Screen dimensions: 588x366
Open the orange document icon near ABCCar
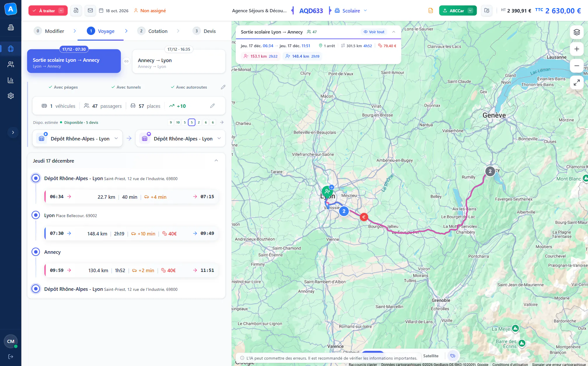pyautogui.click(x=430, y=10)
